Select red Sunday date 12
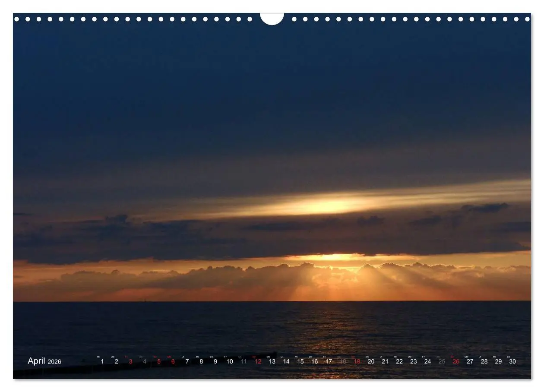This screenshot has width=544, height=392. click(x=258, y=361)
